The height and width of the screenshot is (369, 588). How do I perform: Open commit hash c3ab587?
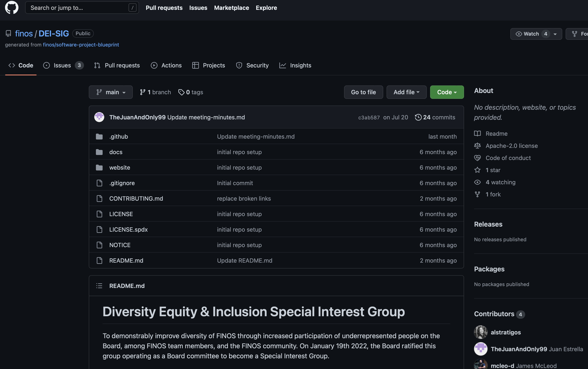click(x=369, y=117)
